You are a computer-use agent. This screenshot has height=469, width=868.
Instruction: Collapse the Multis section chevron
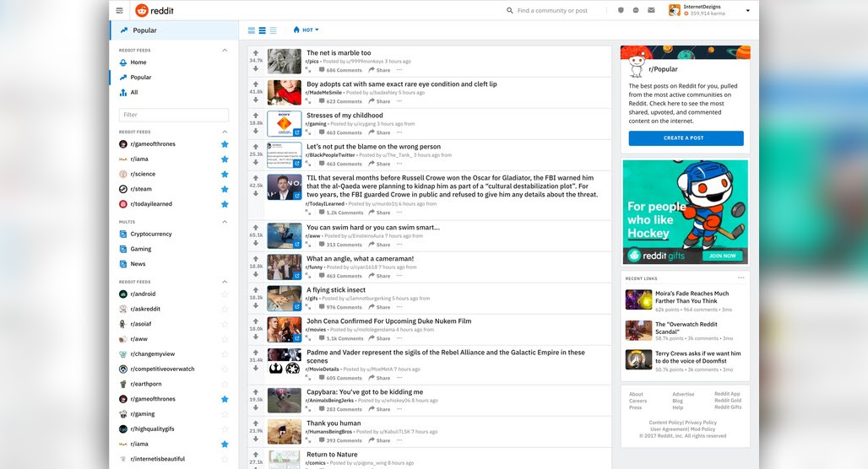click(x=225, y=222)
